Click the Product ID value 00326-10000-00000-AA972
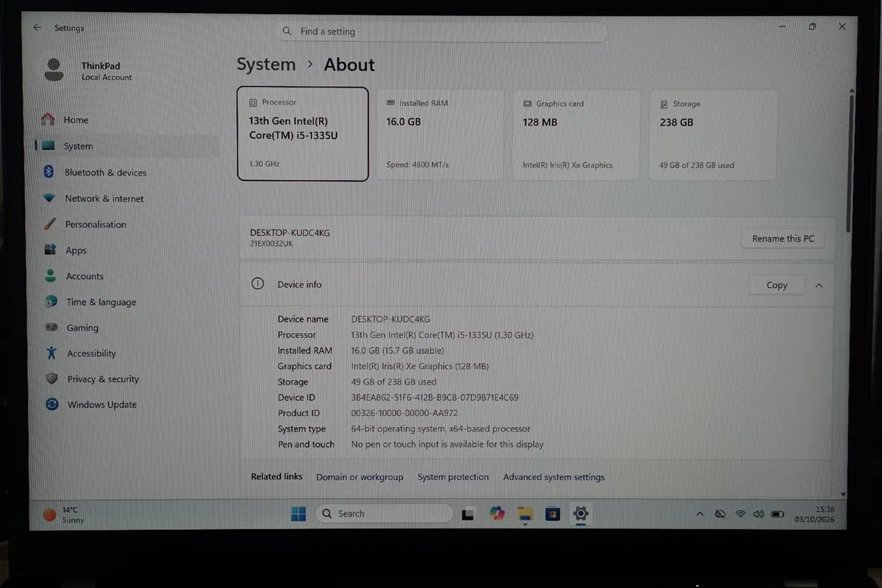Screen dimensions: 882x588 click(405, 413)
